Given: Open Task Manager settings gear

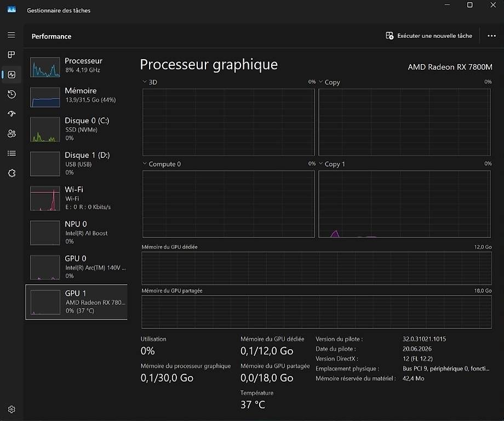Looking at the screenshot, I should pyautogui.click(x=12, y=409).
